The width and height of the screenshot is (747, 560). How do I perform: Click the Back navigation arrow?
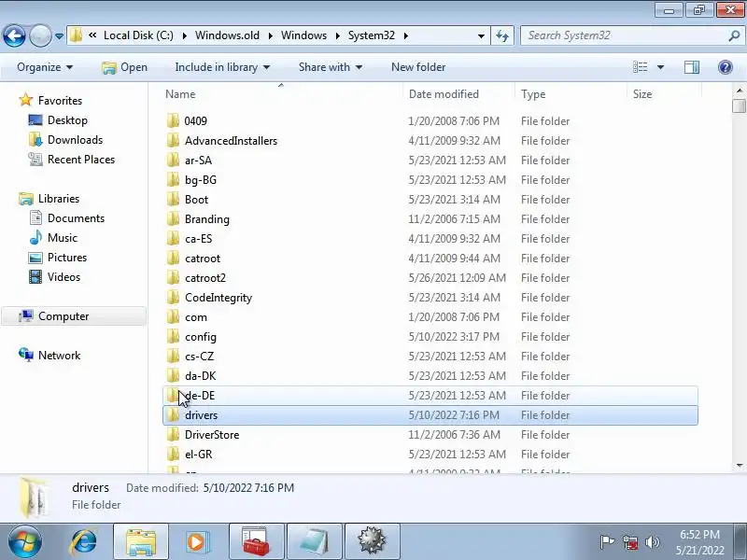[14, 35]
